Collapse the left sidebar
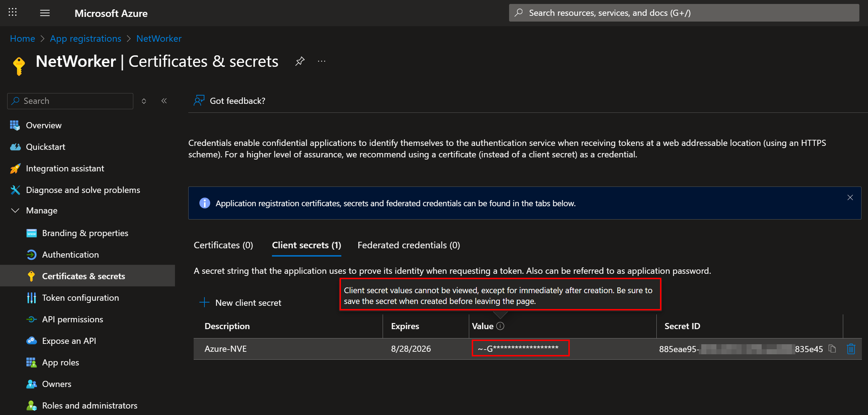The width and height of the screenshot is (868, 415). [x=164, y=101]
